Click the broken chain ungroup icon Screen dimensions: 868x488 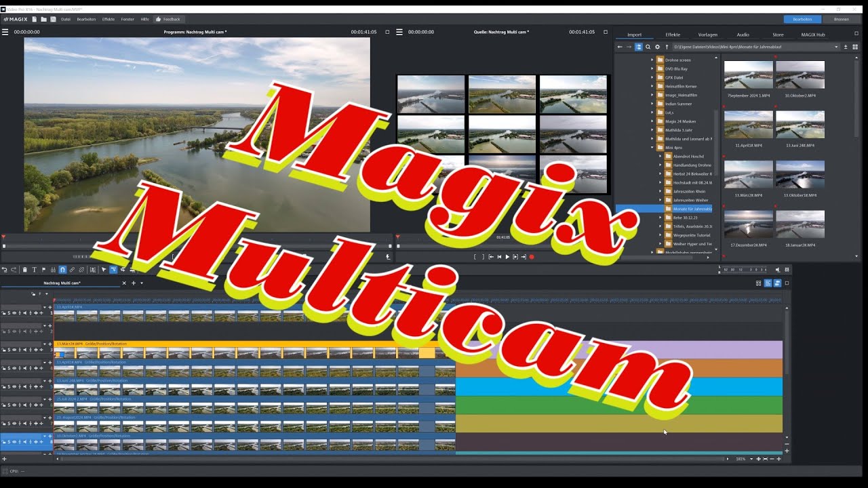(x=81, y=270)
